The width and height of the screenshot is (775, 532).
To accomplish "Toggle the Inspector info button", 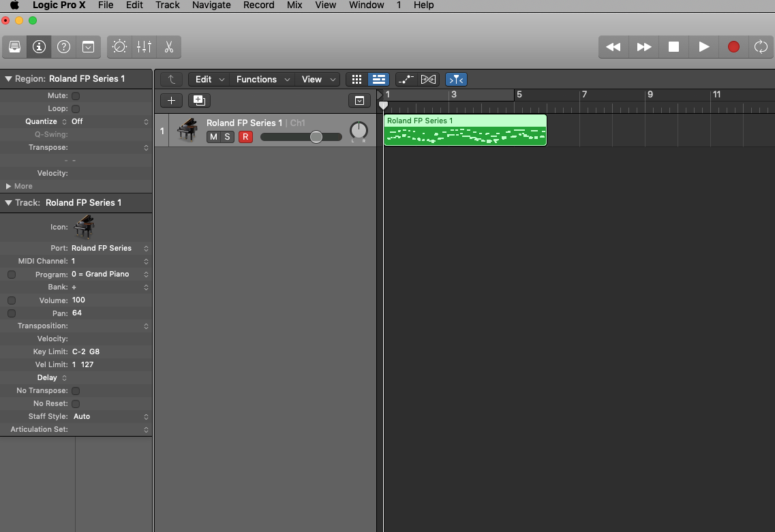I will 39,47.
